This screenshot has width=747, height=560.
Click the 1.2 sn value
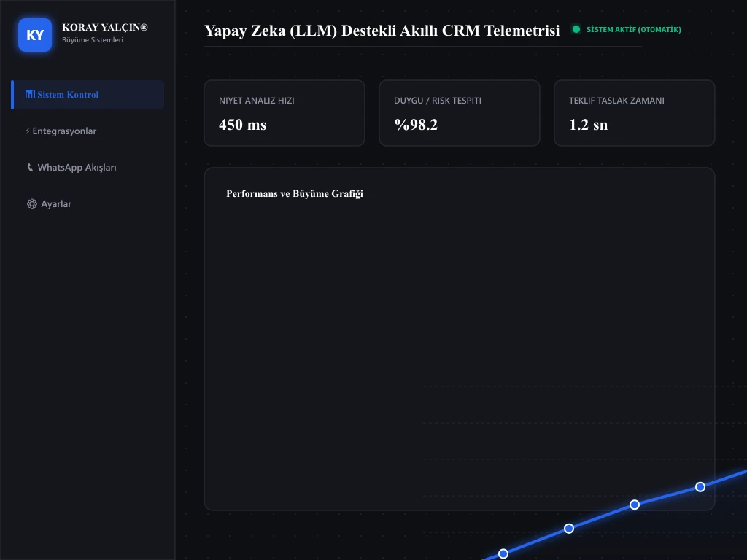589,125
